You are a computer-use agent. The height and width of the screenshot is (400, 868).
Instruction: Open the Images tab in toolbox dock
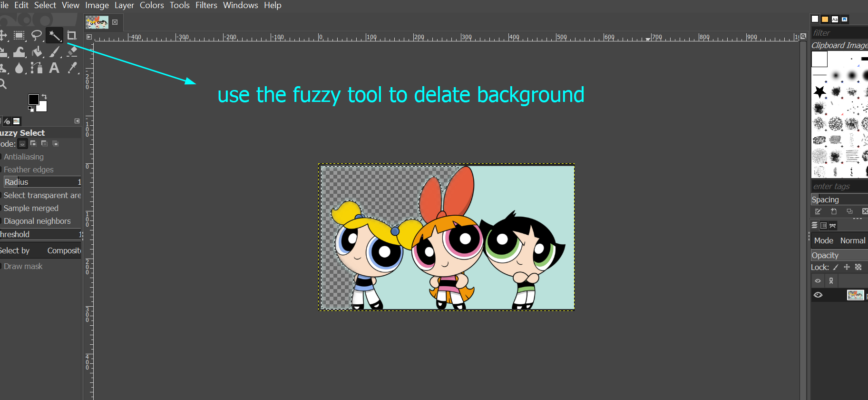(17, 121)
